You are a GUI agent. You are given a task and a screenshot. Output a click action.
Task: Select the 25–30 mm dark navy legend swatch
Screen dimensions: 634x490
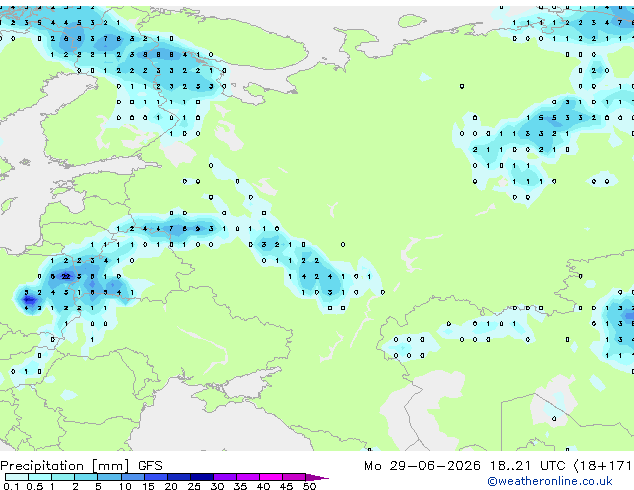pos(202,477)
